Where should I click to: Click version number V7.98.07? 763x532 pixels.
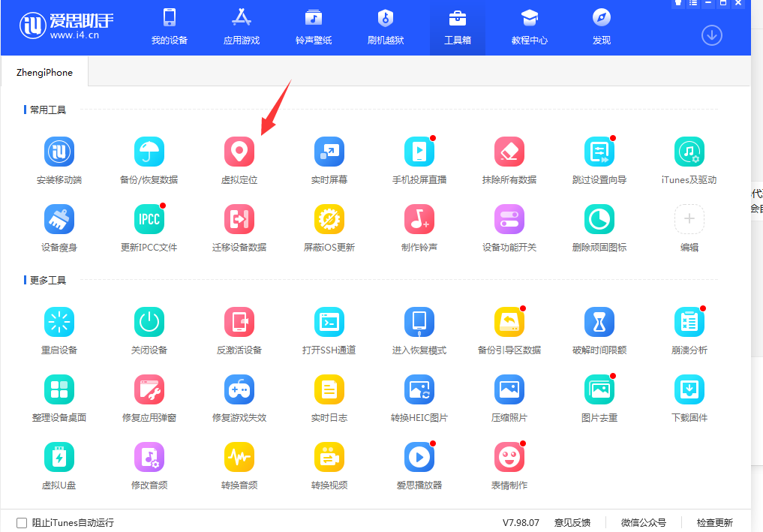[521, 523]
